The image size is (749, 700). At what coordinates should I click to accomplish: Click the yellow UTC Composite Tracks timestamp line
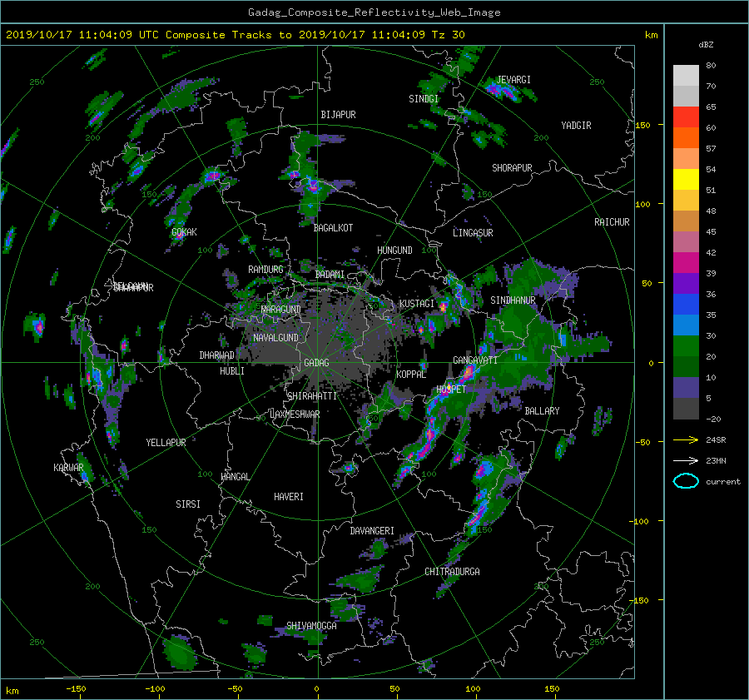(235, 34)
